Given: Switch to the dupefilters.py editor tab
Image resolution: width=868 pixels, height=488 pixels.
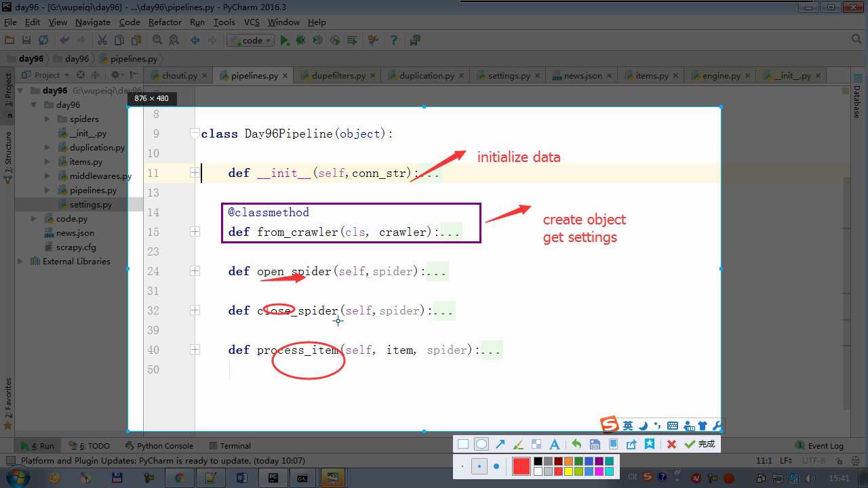Looking at the screenshot, I should 338,75.
